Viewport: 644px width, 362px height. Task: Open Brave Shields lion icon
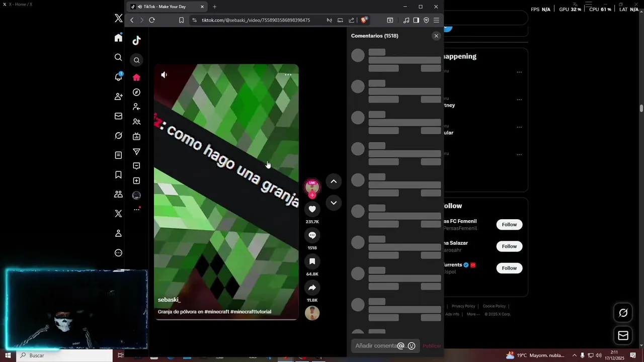point(364,20)
